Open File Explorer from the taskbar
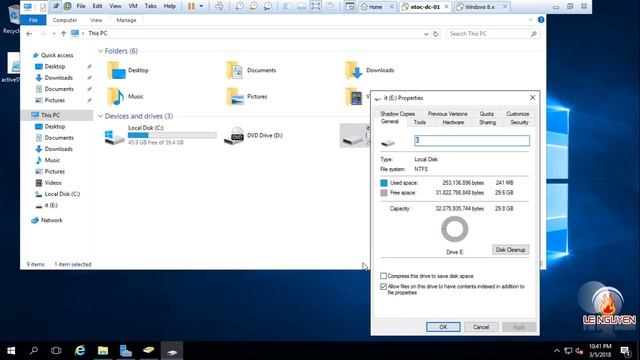This screenshot has width=640, height=360. [103, 351]
